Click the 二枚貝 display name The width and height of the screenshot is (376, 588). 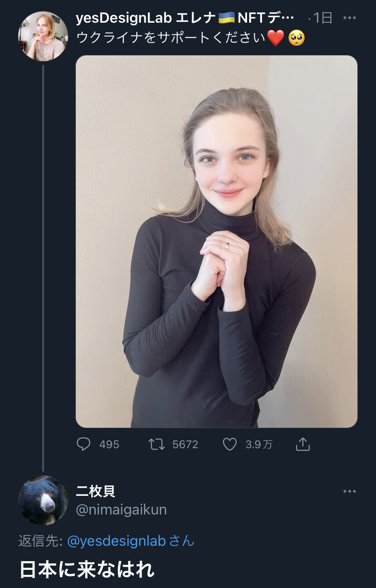pyautogui.click(x=96, y=491)
